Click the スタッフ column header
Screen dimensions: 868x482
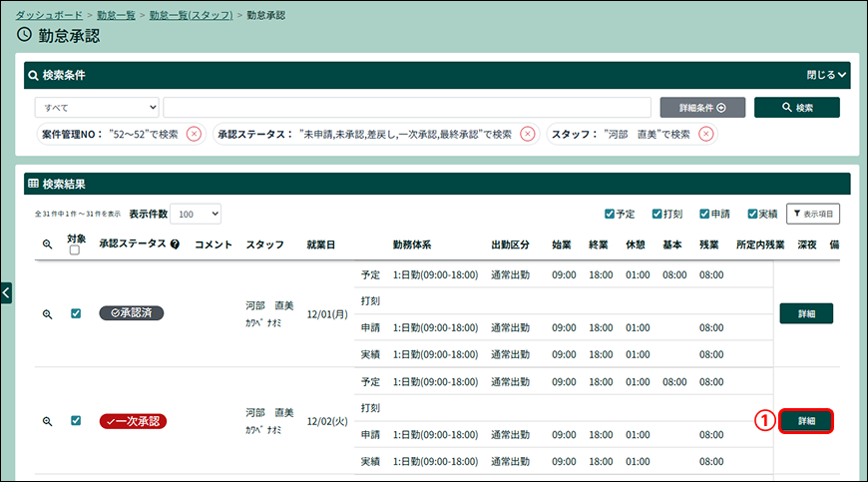click(x=264, y=244)
